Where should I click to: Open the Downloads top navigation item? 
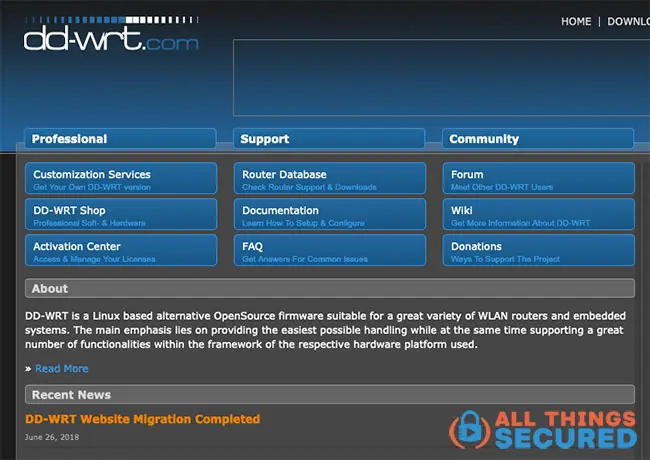[628, 22]
